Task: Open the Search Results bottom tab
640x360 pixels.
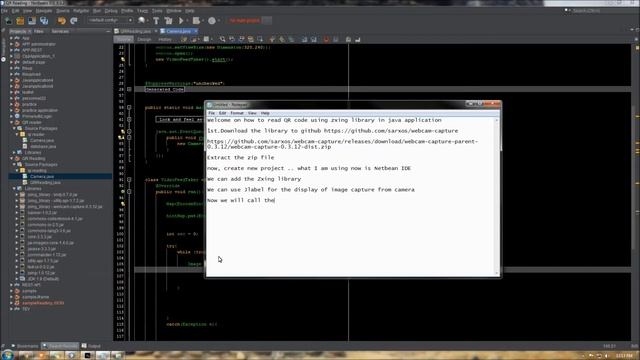Action: (x=60, y=346)
